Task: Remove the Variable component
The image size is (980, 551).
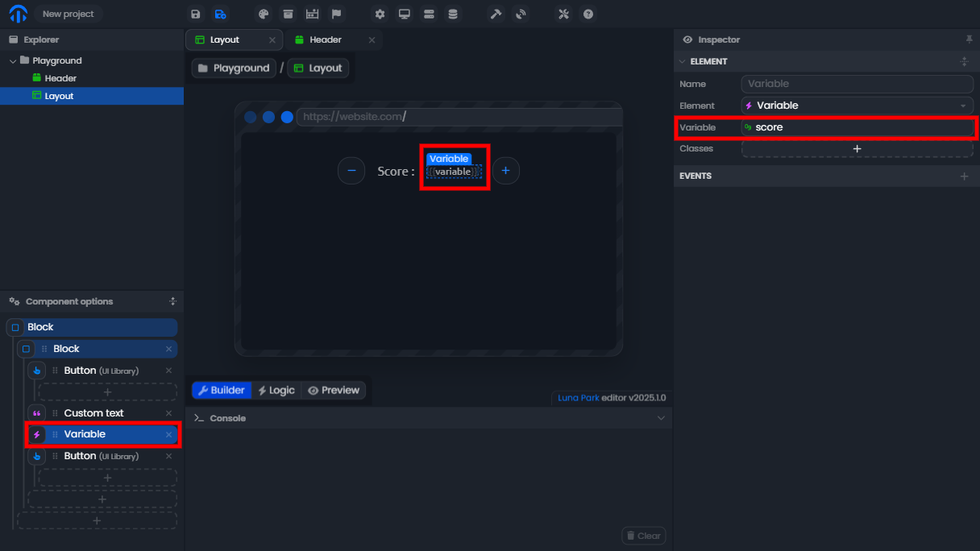Action: (x=168, y=434)
